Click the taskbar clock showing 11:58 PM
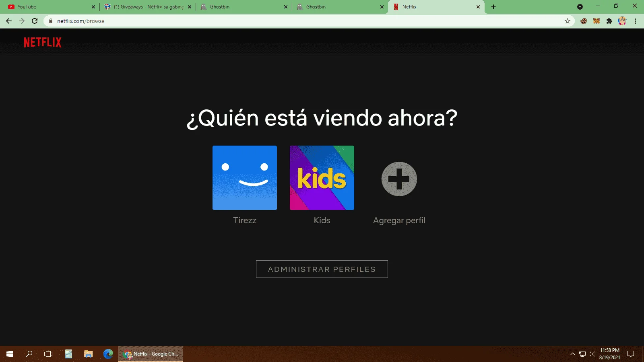 [x=609, y=354]
